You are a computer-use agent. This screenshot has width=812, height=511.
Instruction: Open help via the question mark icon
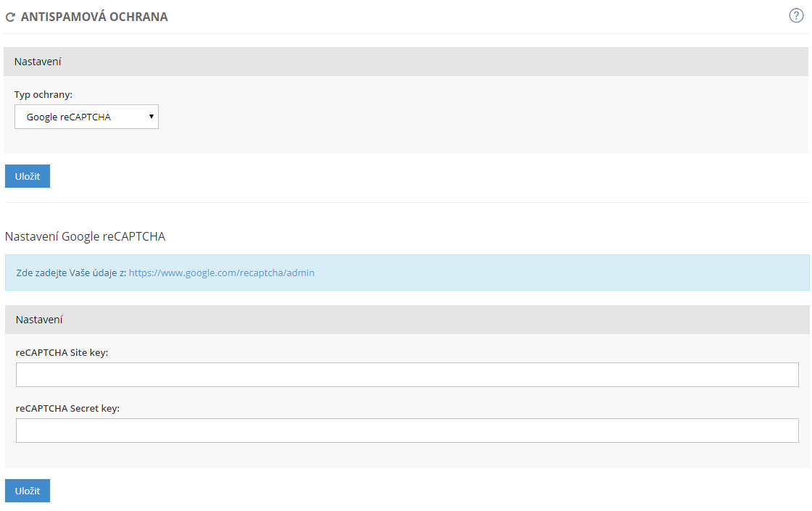[x=796, y=16]
